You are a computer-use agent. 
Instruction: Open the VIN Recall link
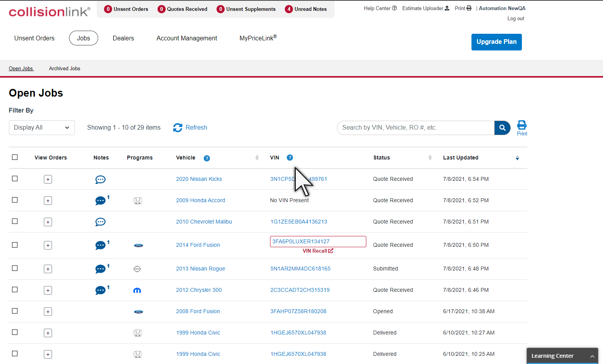pos(318,251)
